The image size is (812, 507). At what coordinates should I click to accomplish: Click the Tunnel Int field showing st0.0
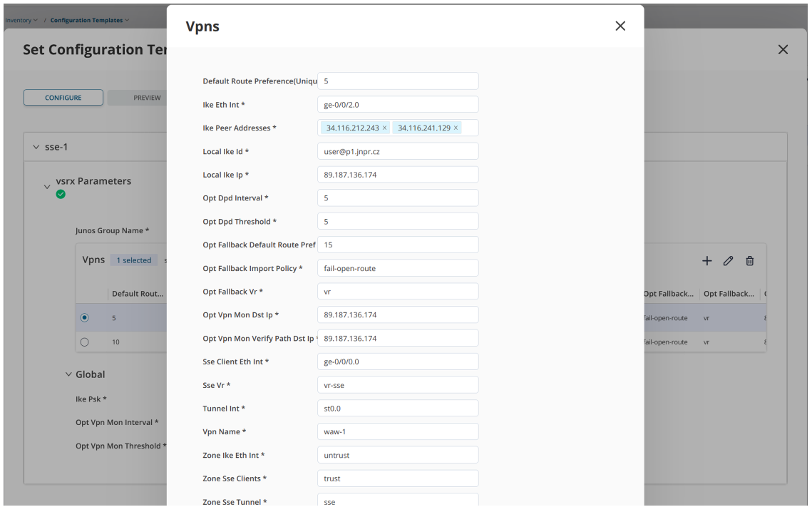[398, 408]
